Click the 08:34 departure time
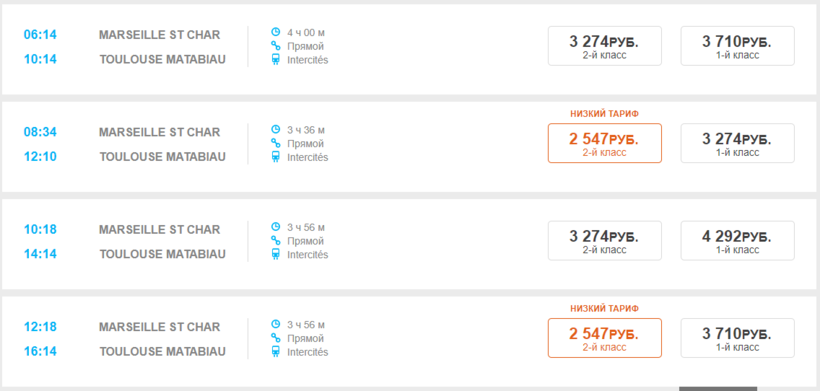Image resolution: width=820 pixels, height=391 pixels. click(40, 132)
